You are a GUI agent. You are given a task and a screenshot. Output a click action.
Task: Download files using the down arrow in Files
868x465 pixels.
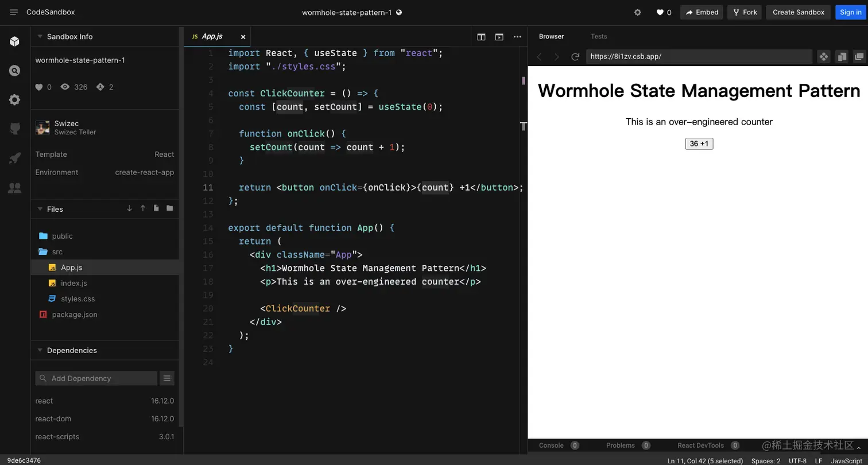[x=129, y=208]
